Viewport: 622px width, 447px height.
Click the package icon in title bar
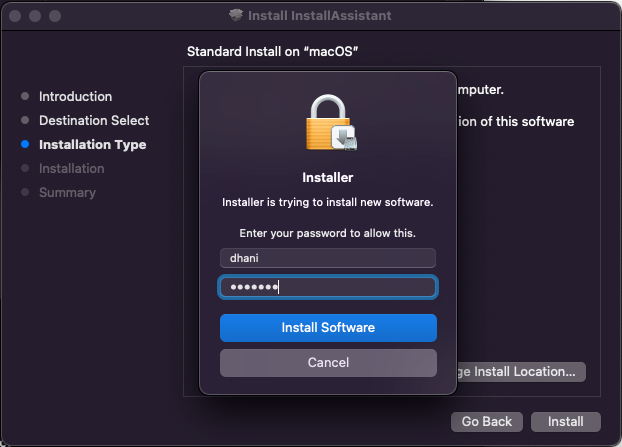point(236,15)
